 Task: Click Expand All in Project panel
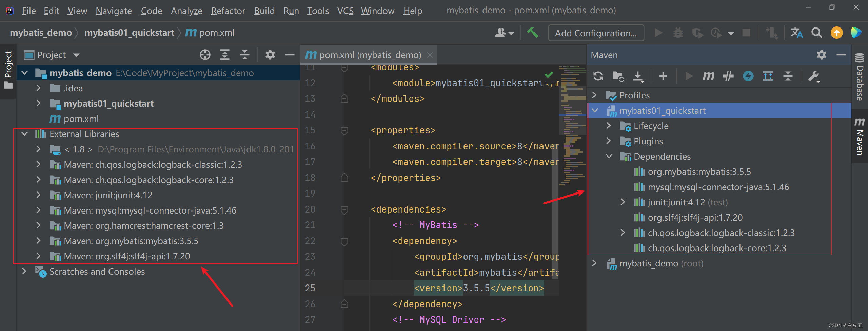[x=225, y=55]
